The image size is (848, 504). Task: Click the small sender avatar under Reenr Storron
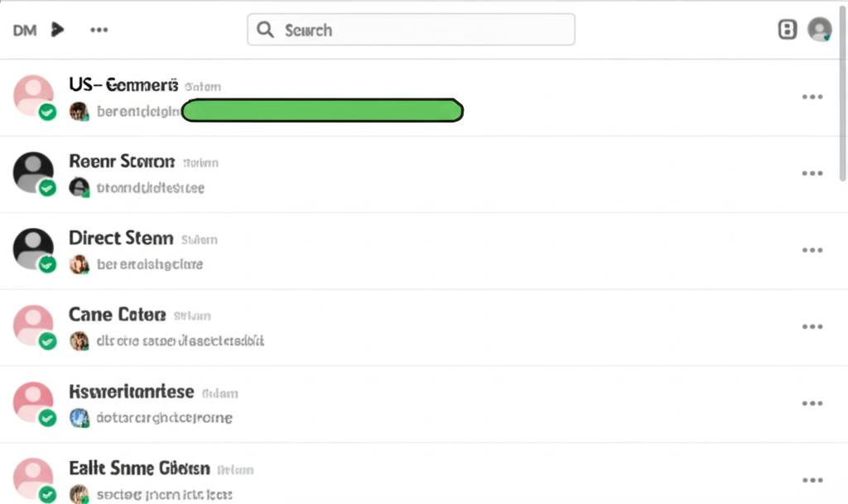(79, 187)
